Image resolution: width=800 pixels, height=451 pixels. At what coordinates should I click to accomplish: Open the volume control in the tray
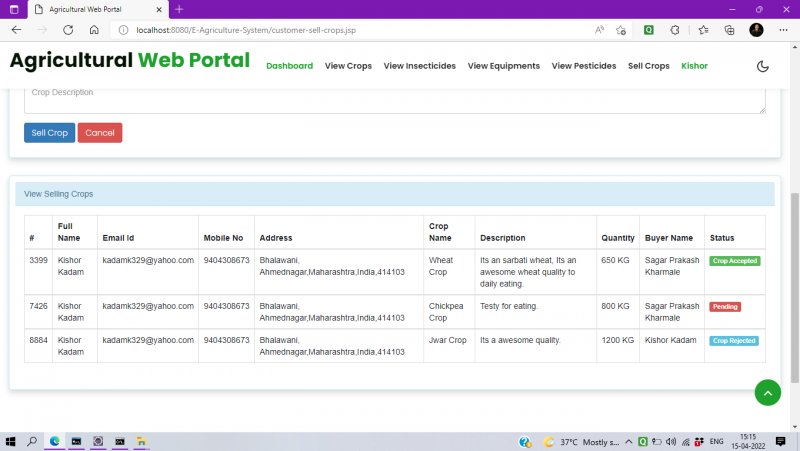click(671, 442)
